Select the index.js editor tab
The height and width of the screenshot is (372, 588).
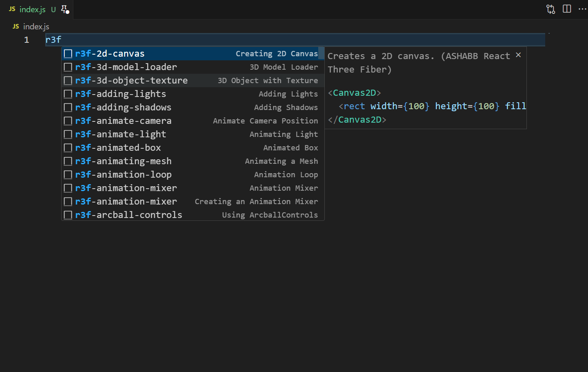coord(37,9)
